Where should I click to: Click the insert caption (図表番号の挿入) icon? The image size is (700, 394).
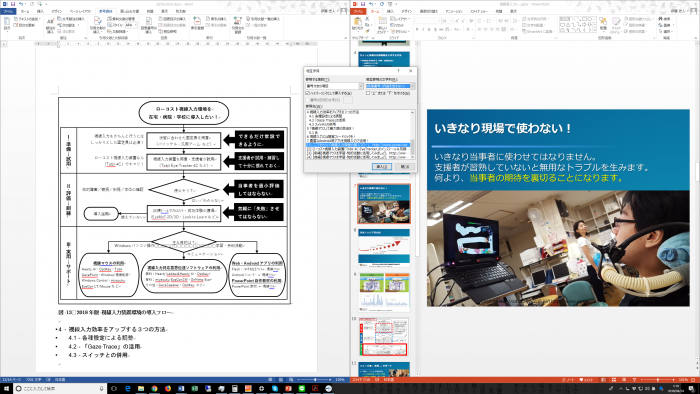tap(149, 25)
